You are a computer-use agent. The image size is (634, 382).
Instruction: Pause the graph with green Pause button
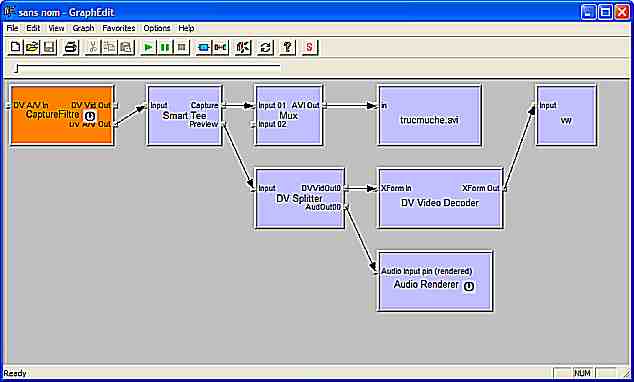pyautogui.click(x=165, y=47)
